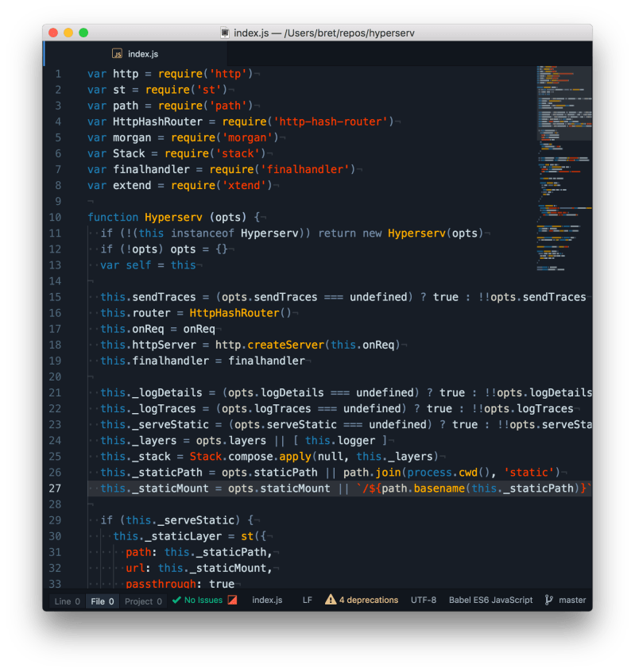
Task: Click createServer on line 18
Action: [x=285, y=345]
